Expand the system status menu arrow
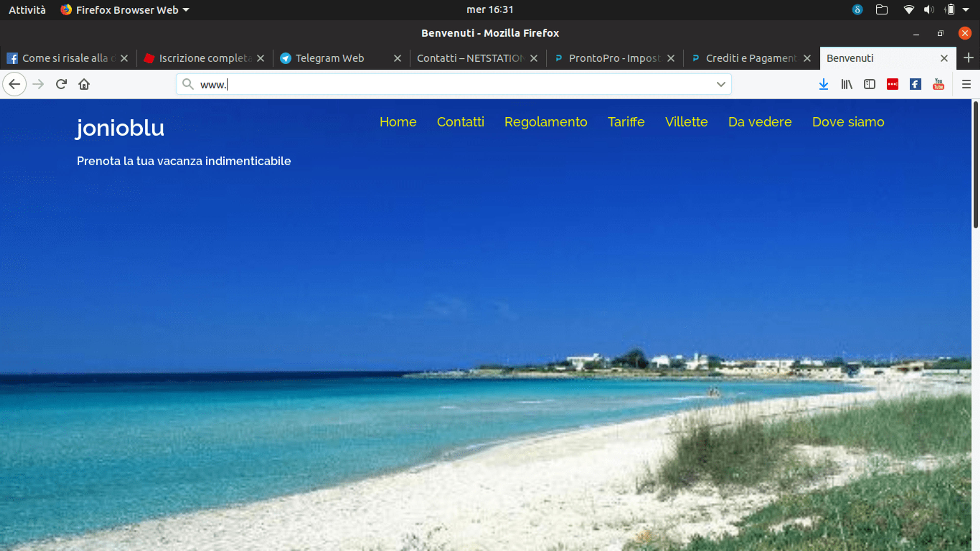Viewport: 980px width, 551px height. 965,10
